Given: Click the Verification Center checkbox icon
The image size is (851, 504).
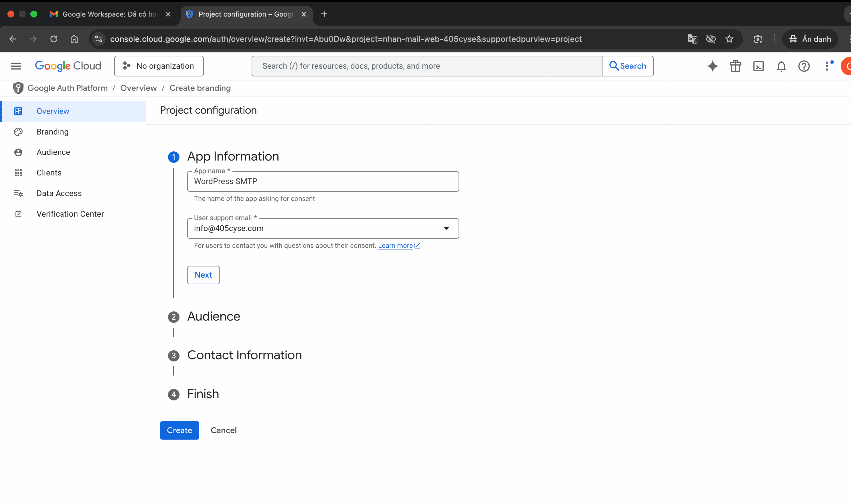Looking at the screenshot, I should [18, 214].
